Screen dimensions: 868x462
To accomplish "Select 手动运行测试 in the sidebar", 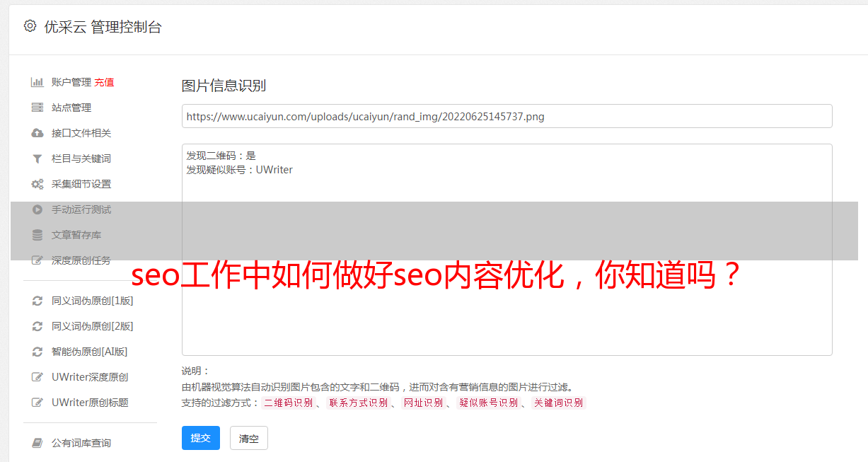I will tap(81, 209).
